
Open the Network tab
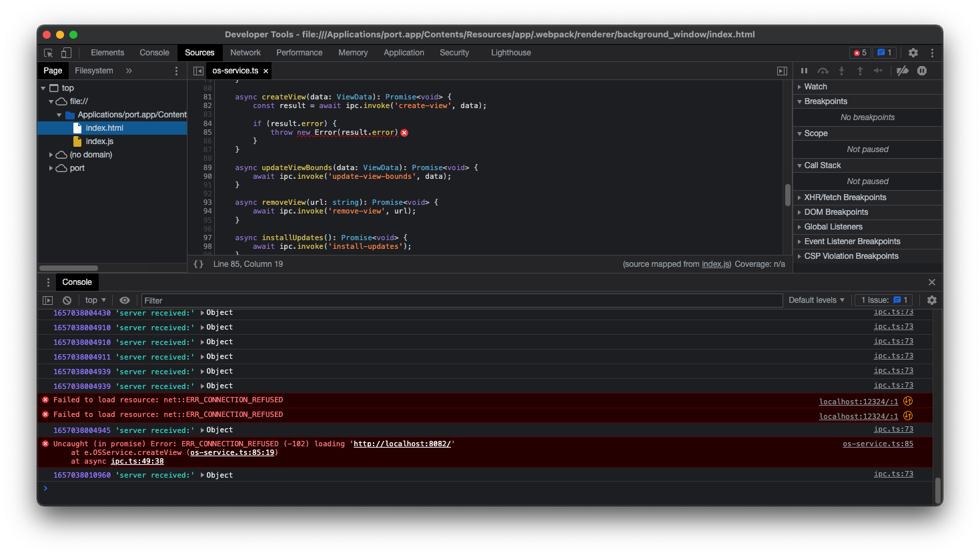[246, 53]
